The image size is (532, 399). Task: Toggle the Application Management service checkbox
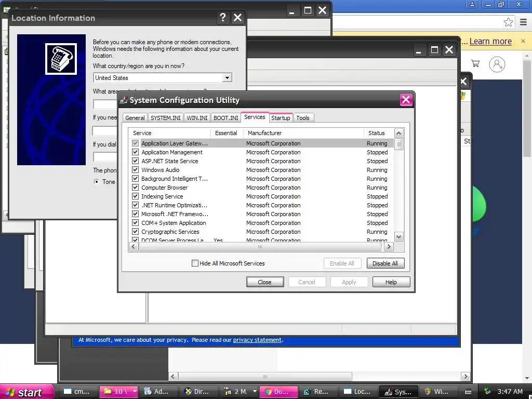coord(135,152)
